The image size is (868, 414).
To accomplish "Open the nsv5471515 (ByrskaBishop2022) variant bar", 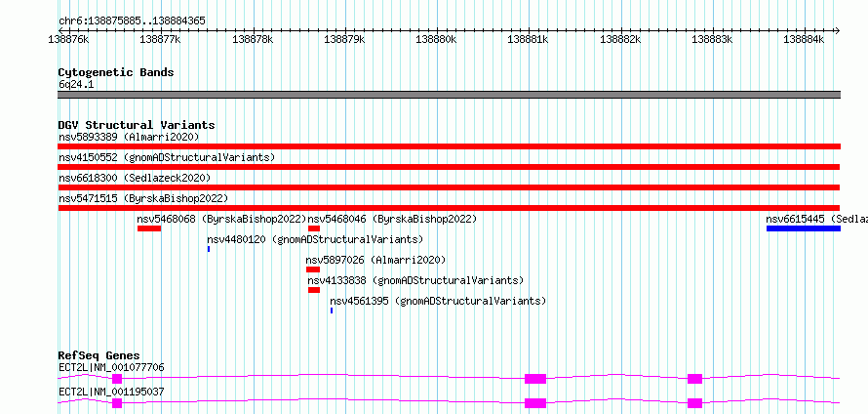I will point(449,208).
